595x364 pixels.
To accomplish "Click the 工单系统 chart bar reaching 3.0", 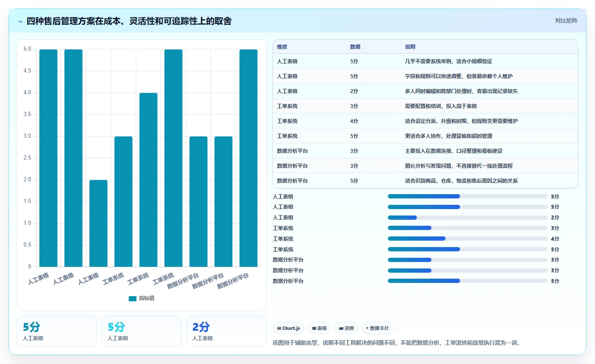I will [x=123, y=201].
